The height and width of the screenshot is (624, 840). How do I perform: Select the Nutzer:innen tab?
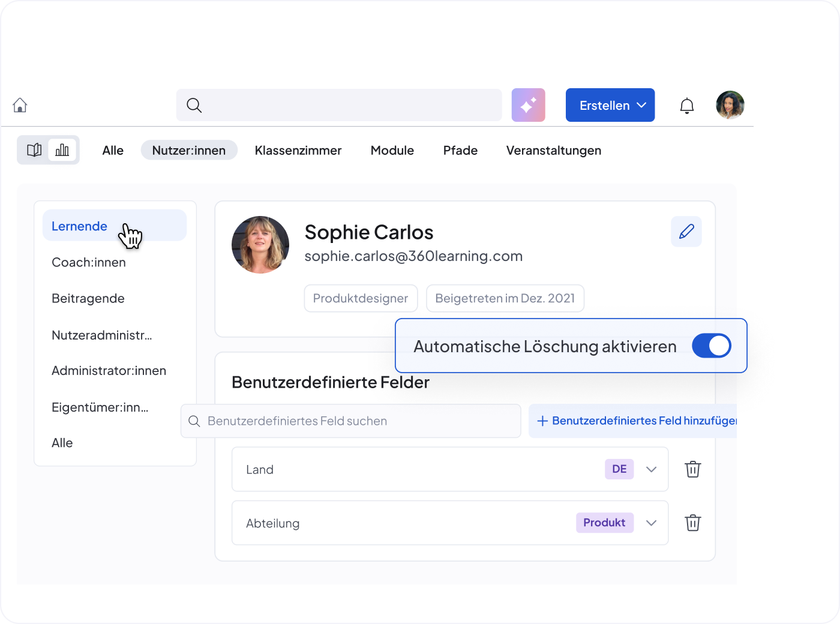tap(189, 150)
